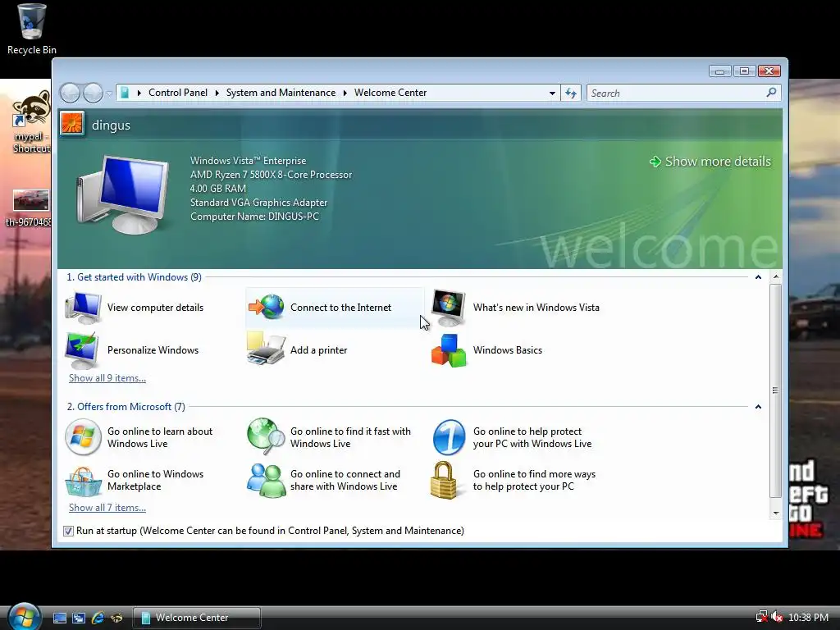Click the dingus user account picture
Screen dimensions: 840x630
[x=72, y=124]
